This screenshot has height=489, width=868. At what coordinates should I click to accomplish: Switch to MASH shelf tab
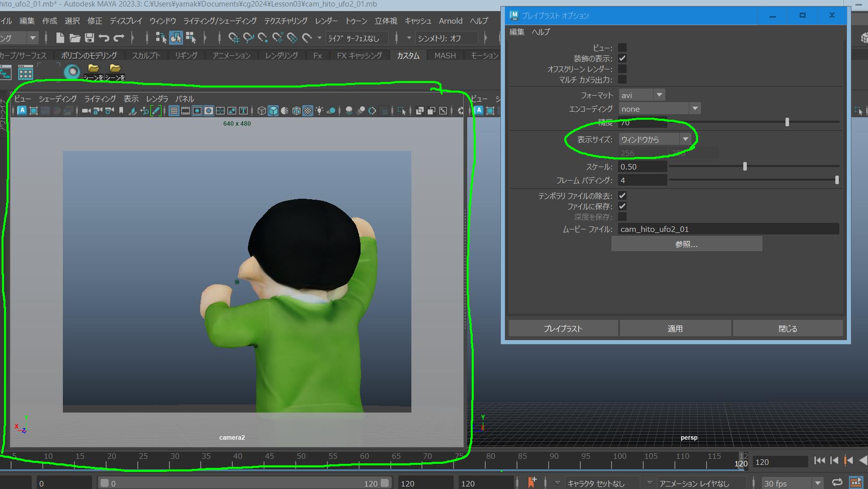[x=445, y=55]
